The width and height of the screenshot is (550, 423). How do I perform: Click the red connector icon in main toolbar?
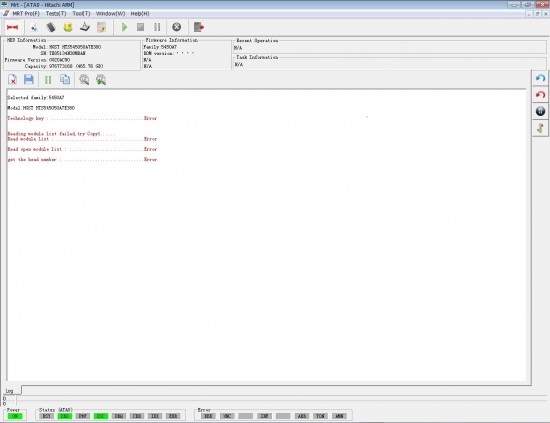coord(13,27)
